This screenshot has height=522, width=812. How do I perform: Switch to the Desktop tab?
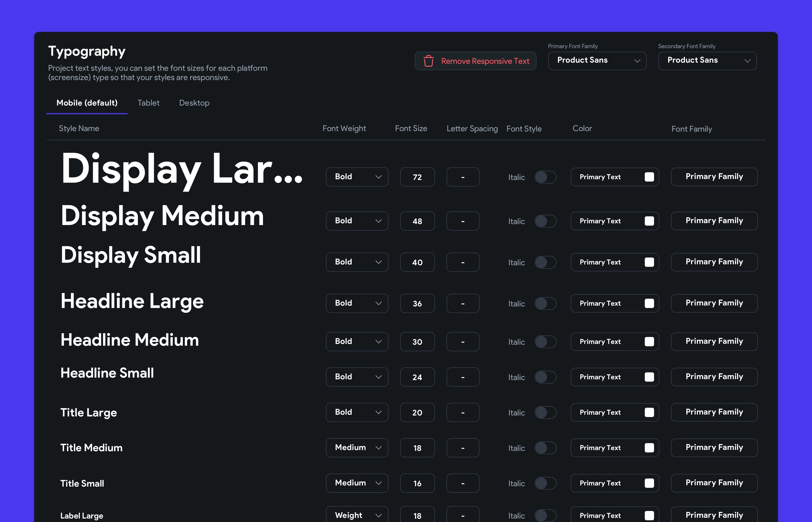coord(194,103)
